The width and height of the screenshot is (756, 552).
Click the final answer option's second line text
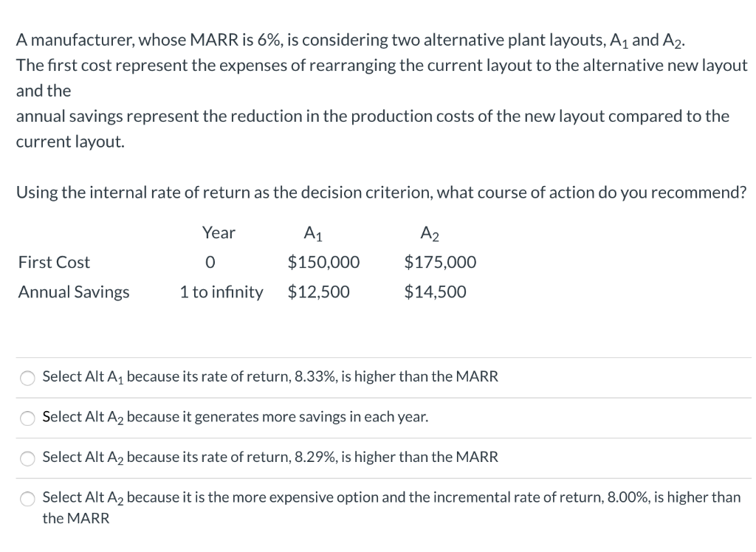(x=76, y=518)
